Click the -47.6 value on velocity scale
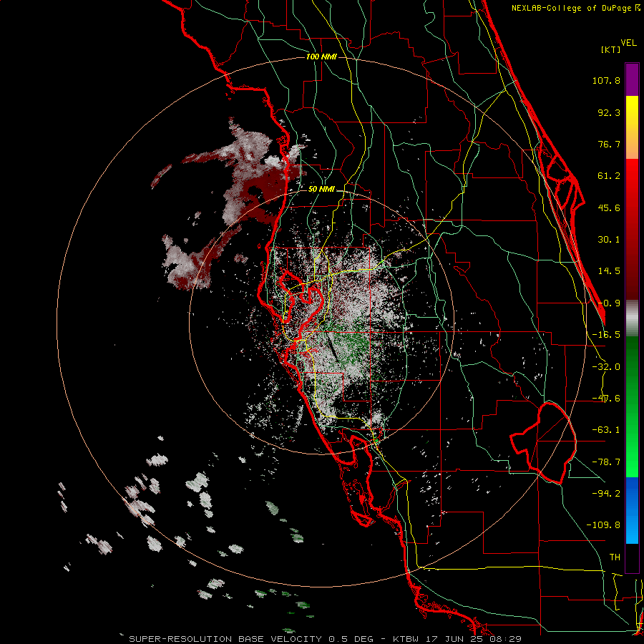 pyautogui.click(x=606, y=399)
